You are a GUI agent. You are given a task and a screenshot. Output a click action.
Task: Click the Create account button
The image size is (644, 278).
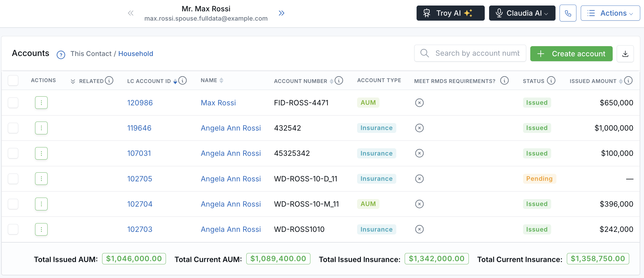tap(571, 54)
